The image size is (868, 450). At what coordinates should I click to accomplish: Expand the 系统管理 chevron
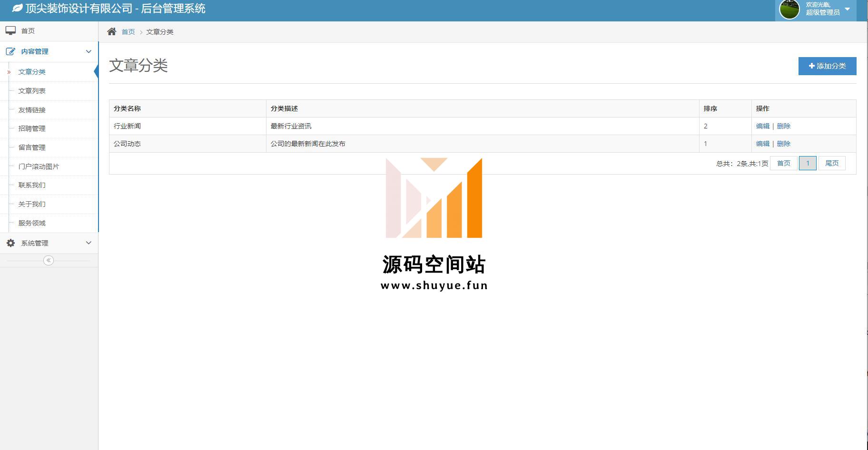pyautogui.click(x=89, y=243)
